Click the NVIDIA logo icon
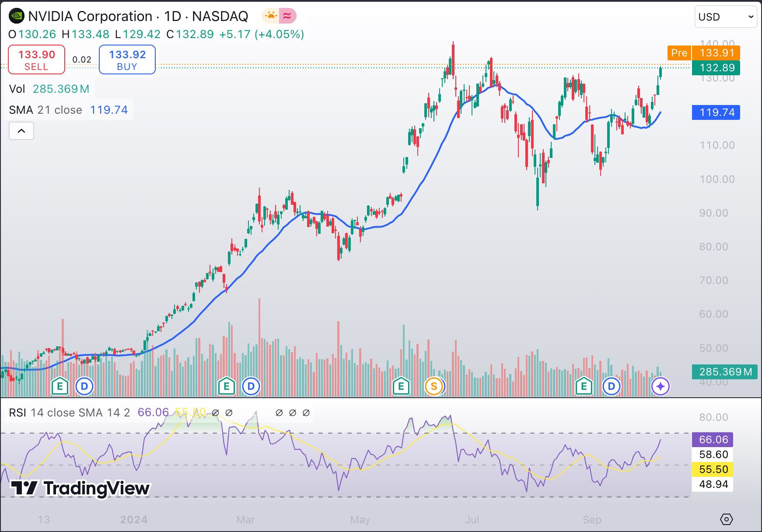This screenshot has height=532, width=762. pos(17,16)
